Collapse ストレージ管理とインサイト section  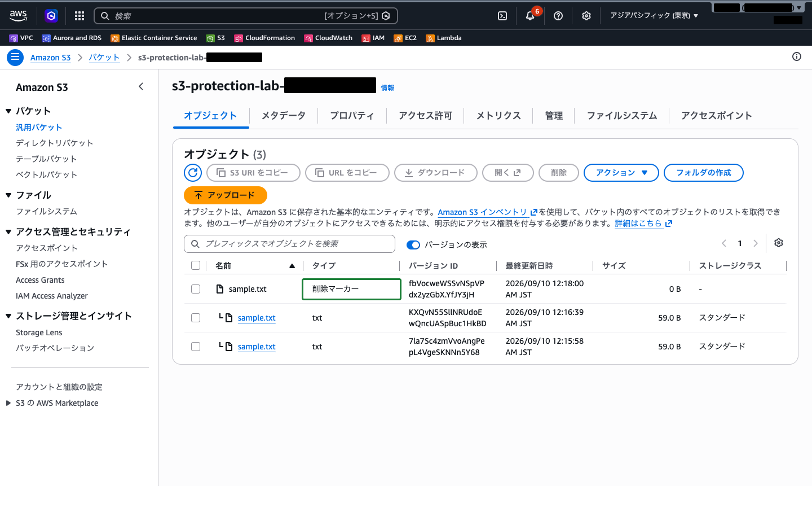pos(8,316)
